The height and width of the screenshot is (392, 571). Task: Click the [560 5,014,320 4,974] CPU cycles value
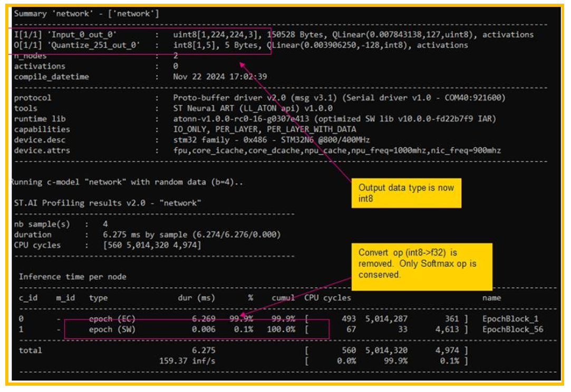tap(152, 246)
